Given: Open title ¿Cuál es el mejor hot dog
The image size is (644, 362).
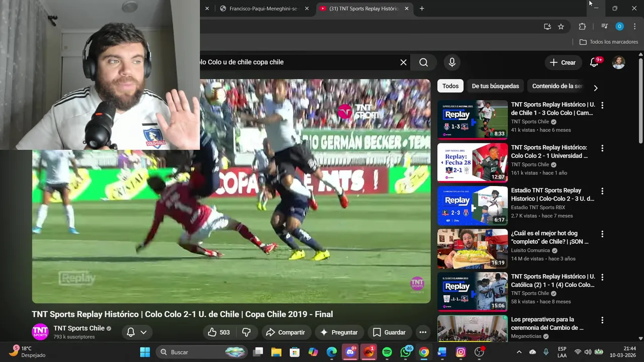Looking at the screenshot, I should (550, 237).
